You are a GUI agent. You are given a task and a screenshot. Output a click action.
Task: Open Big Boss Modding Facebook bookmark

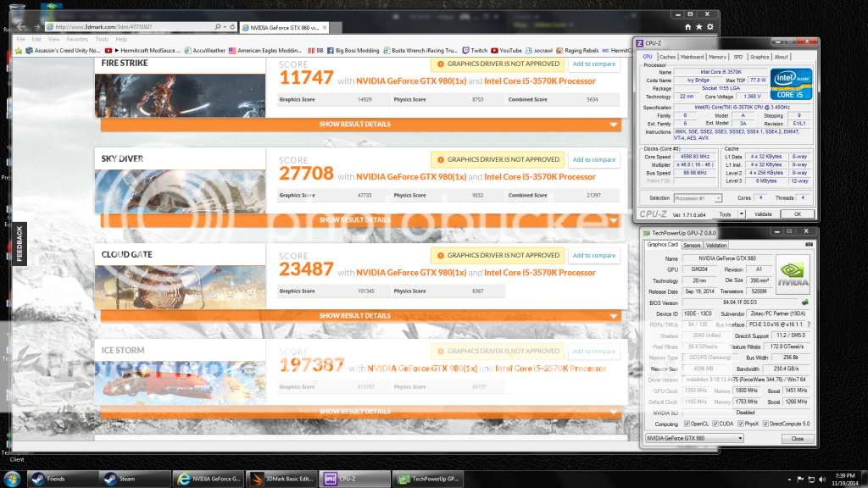click(353, 50)
